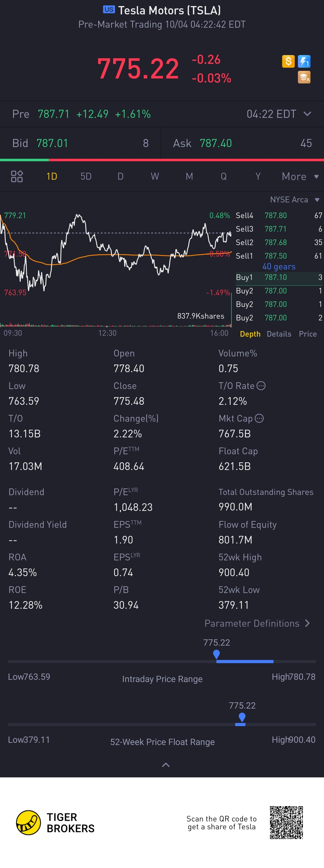This screenshot has width=324, height=868.
Task: Select the Q quarterly chart tab
Action: pyautogui.click(x=223, y=177)
